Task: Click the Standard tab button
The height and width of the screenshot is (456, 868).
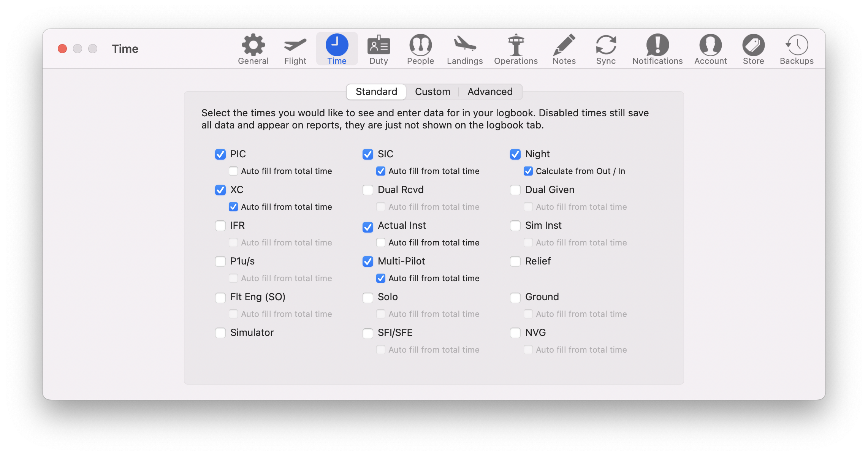Action: (376, 91)
